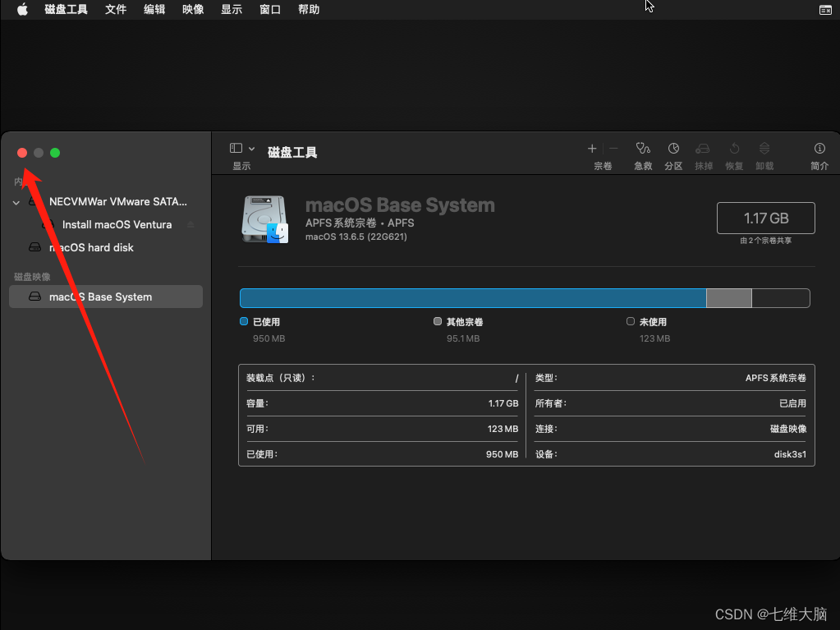Click the macOS 13.6.5 (22G621) version text

(356, 237)
